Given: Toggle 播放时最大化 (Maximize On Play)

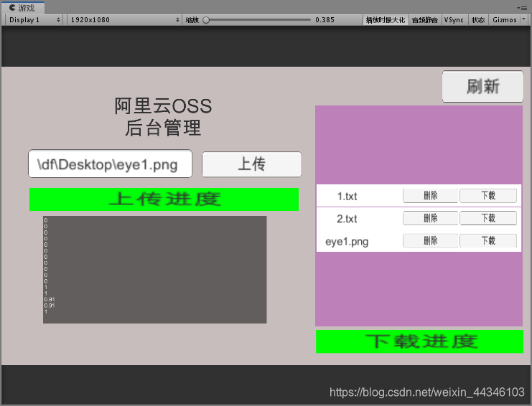Looking at the screenshot, I should pyautogui.click(x=386, y=20).
